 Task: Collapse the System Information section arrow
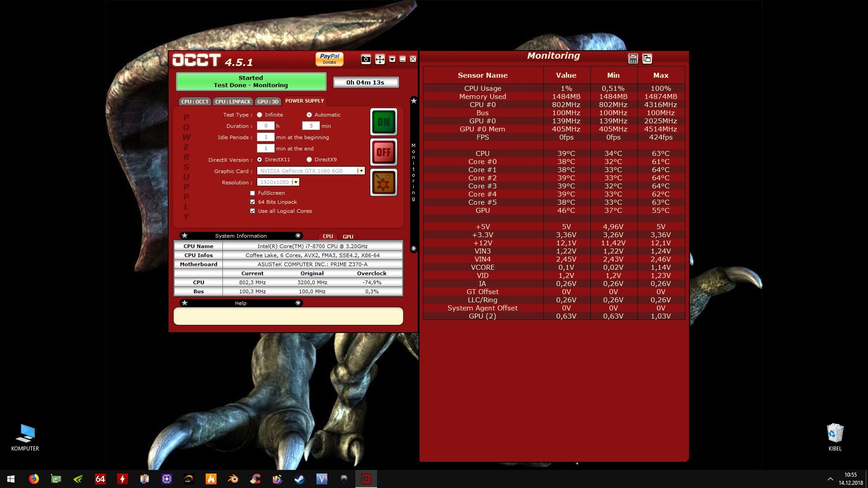(298, 236)
